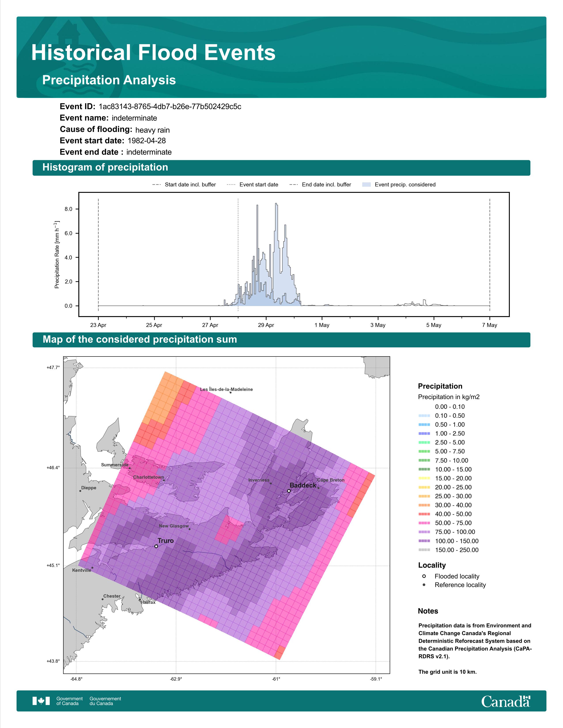Click the 1.00 - 2.50 legend swatch
563x728 pixels.
click(424, 434)
